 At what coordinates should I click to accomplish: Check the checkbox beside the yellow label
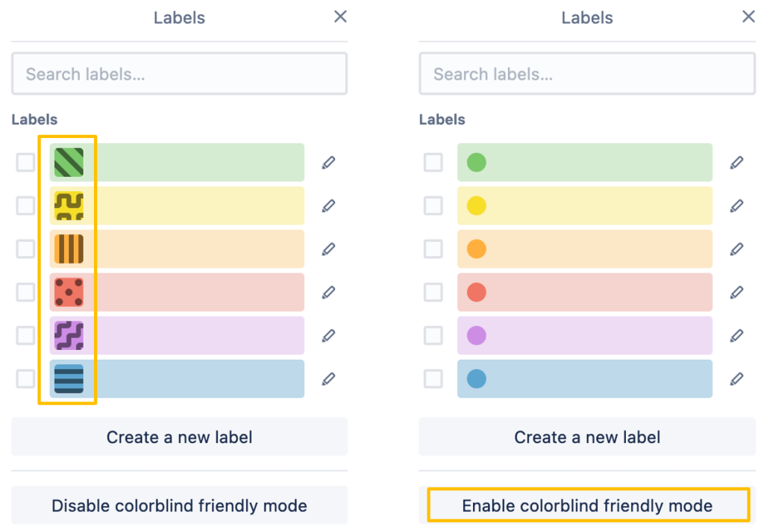point(25,205)
